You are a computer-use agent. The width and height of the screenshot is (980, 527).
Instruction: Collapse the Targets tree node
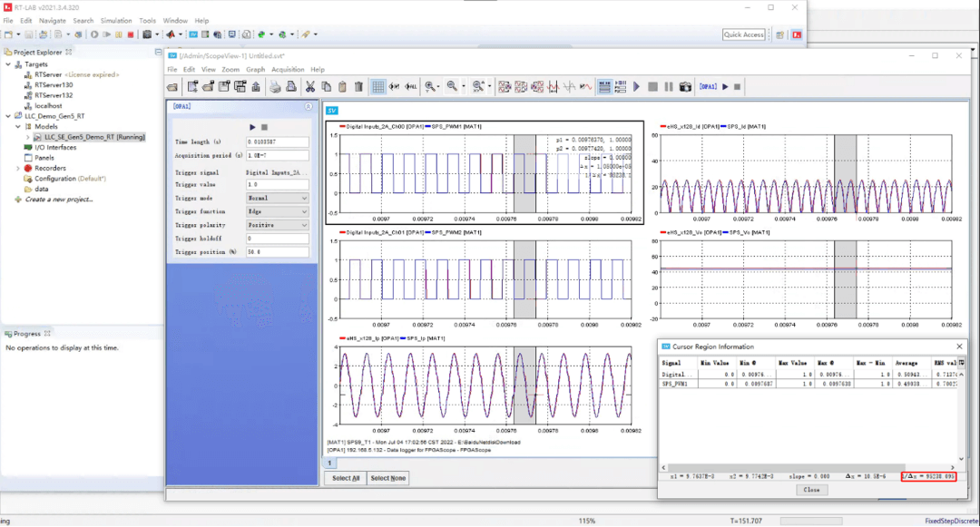8,64
